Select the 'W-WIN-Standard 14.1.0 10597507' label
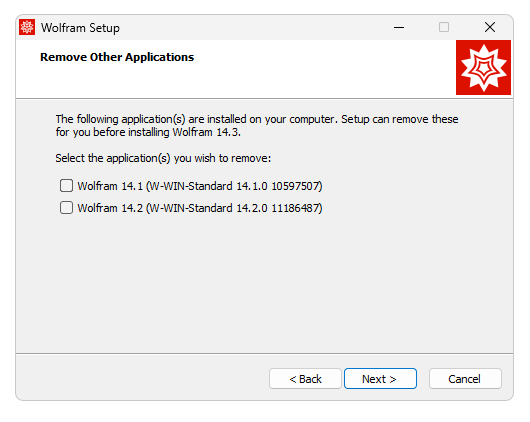This screenshot has width=530, height=422. pos(234,186)
